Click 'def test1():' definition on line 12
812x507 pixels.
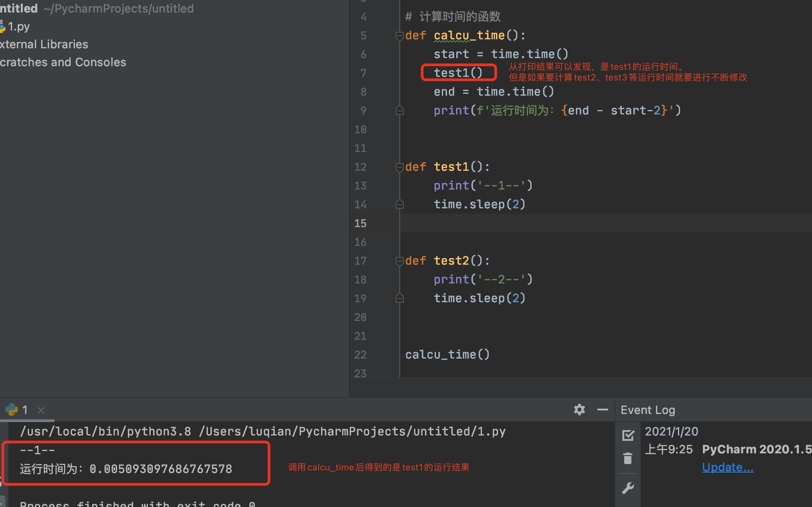coord(448,167)
